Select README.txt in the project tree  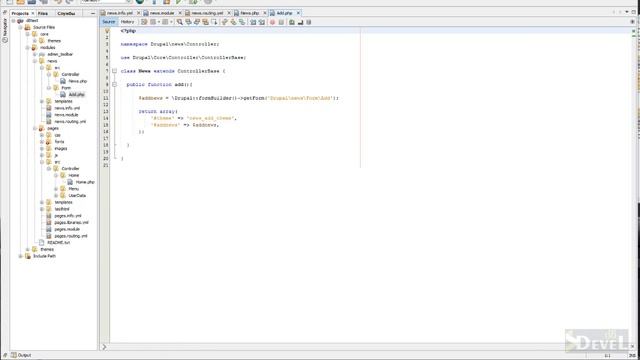pyautogui.click(x=58, y=243)
